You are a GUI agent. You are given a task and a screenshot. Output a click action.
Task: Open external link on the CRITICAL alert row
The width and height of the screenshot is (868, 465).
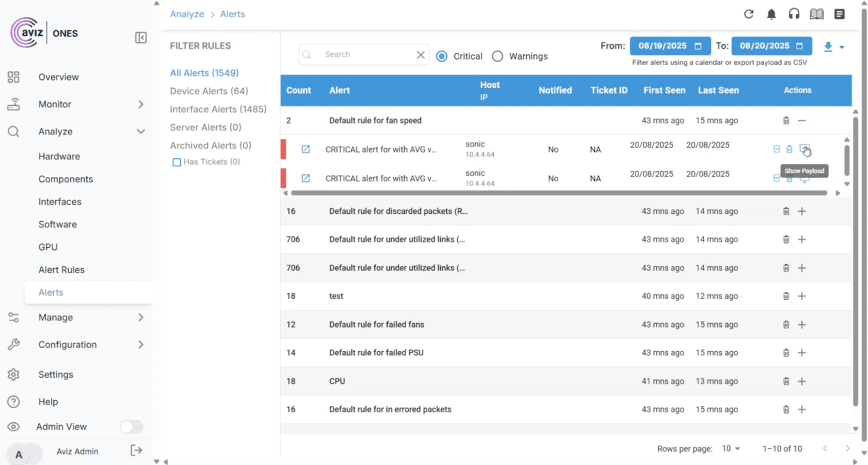(306, 149)
